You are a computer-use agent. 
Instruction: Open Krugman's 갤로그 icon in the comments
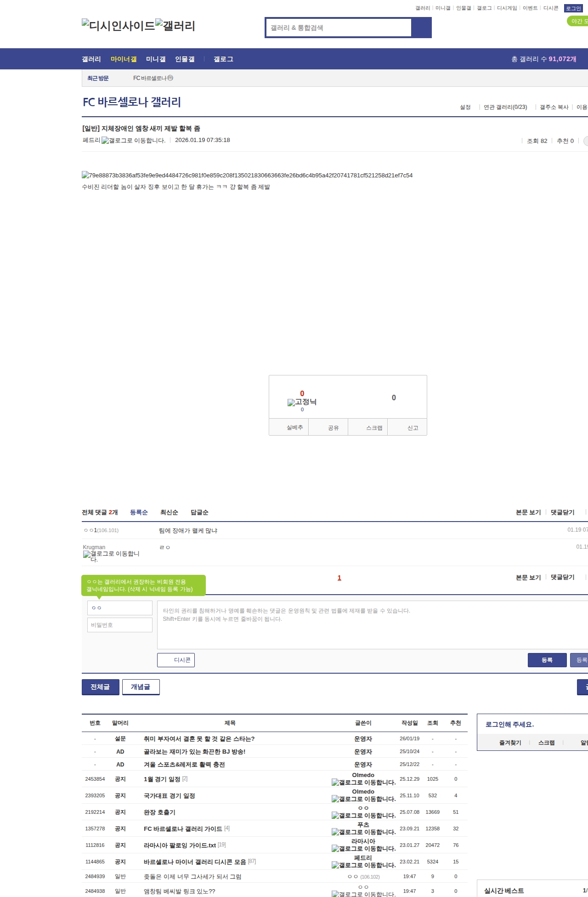pyautogui.click(x=111, y=556)
